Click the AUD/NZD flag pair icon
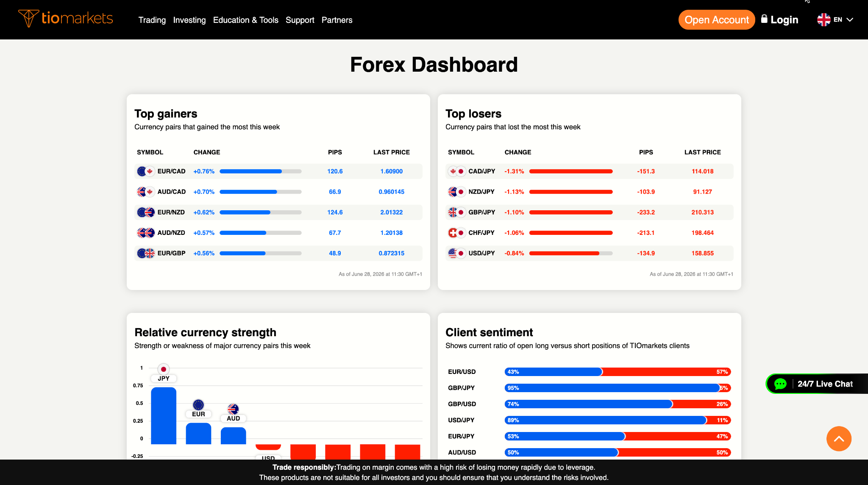Viewport: 868px width, 485px height. (146, 233)
